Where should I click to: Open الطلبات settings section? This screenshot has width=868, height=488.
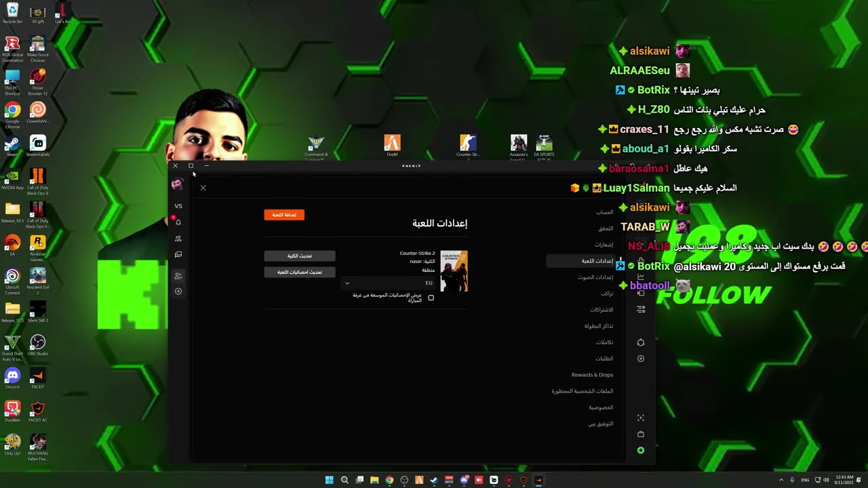604,359
